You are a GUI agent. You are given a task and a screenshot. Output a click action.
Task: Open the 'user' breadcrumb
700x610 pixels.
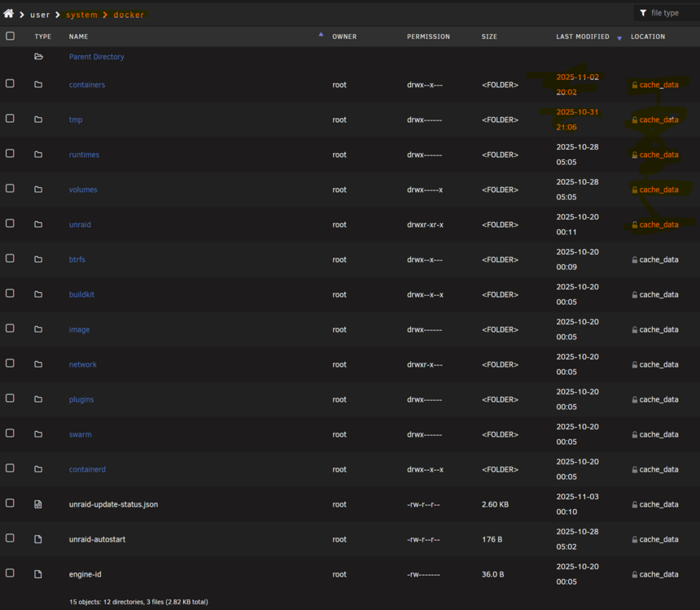click(x=40, y=15)
